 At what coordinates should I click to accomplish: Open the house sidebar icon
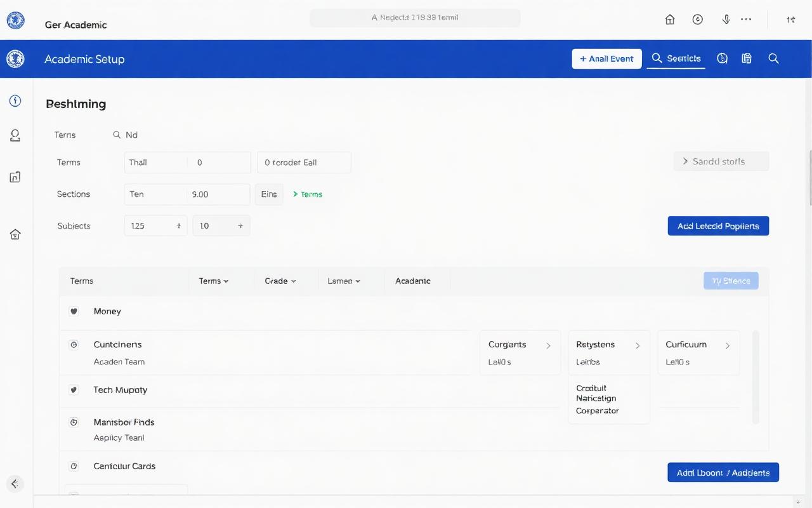pyautogui.click(x=15, y=234)
